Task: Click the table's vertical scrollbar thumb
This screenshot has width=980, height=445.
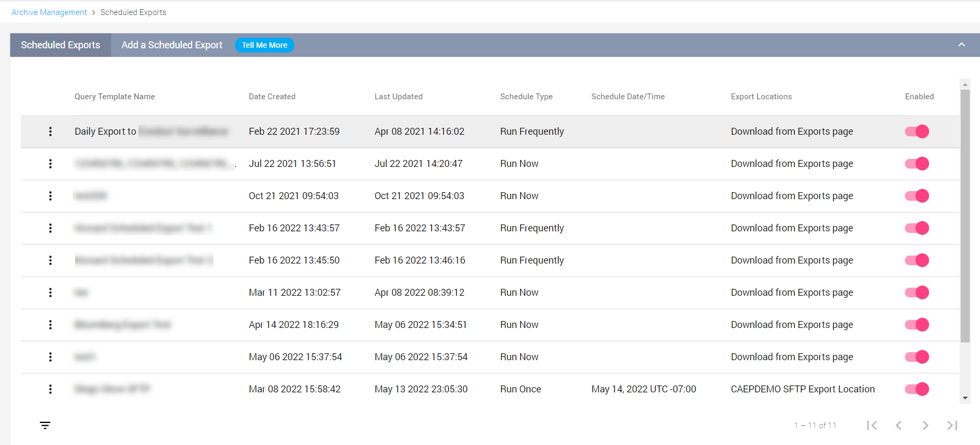Action: point(965,216)
